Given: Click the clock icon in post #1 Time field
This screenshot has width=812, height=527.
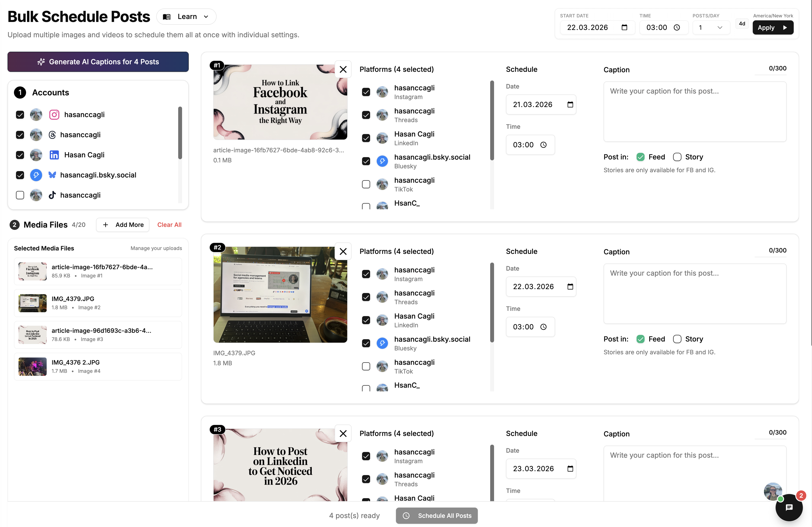Looking at the screenshot, I should click(x=543, y=145).
